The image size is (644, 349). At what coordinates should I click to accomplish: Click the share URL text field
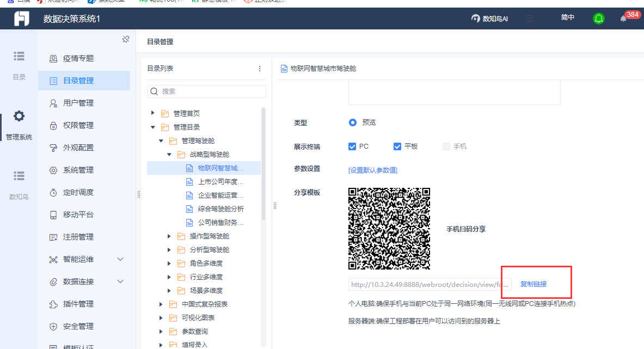(430, 284)
